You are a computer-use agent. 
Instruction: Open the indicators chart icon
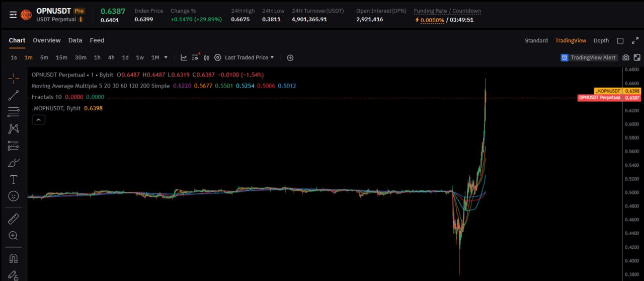184,57
